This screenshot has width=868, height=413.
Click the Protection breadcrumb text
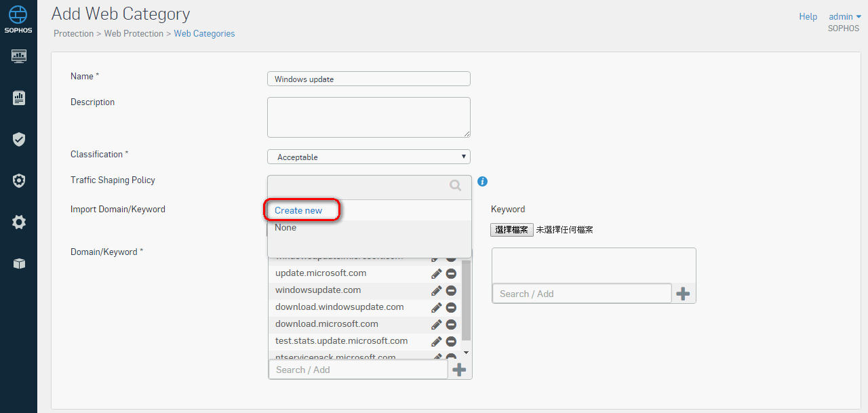pos(74,33)
